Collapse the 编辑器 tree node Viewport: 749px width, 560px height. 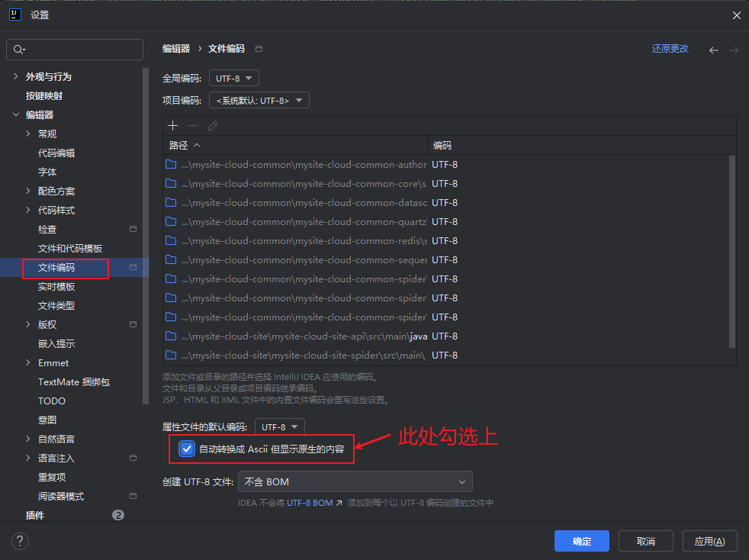[16, 114]
